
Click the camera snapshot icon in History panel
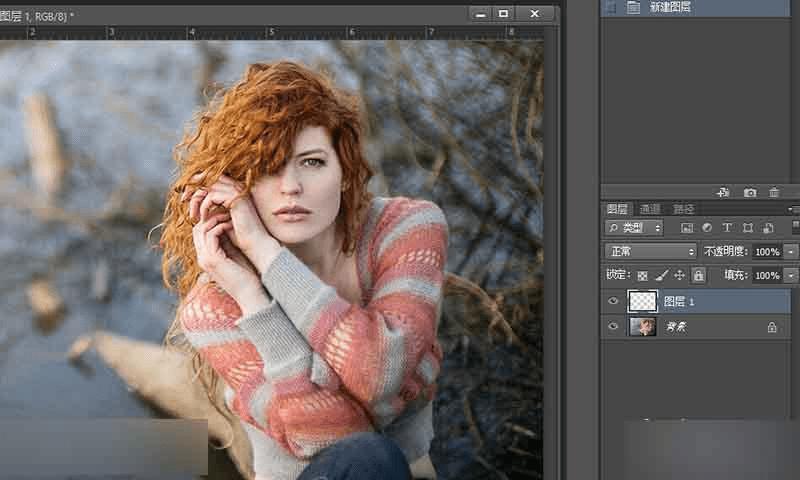[750, 191]
